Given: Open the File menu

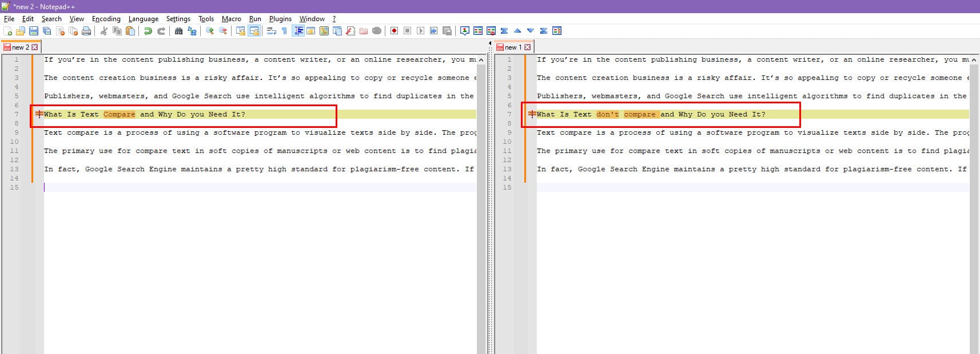Looking at the screenshot, I should 9,19.
